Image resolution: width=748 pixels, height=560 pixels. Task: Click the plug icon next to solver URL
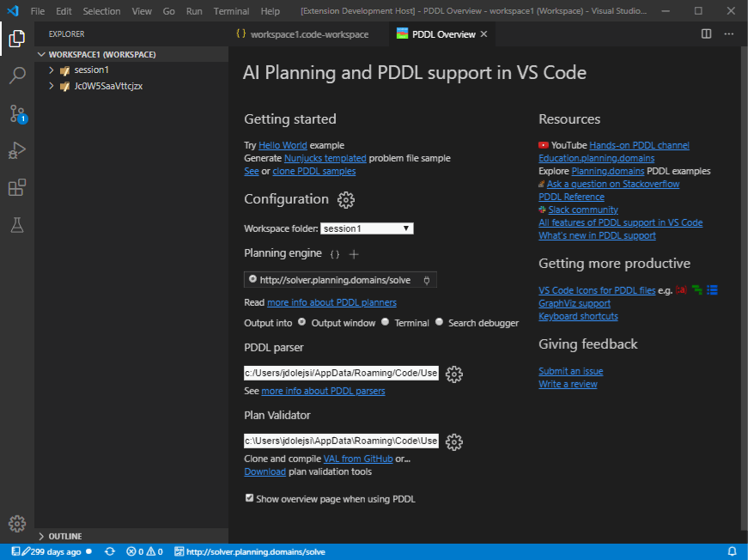tap(427, 281)
